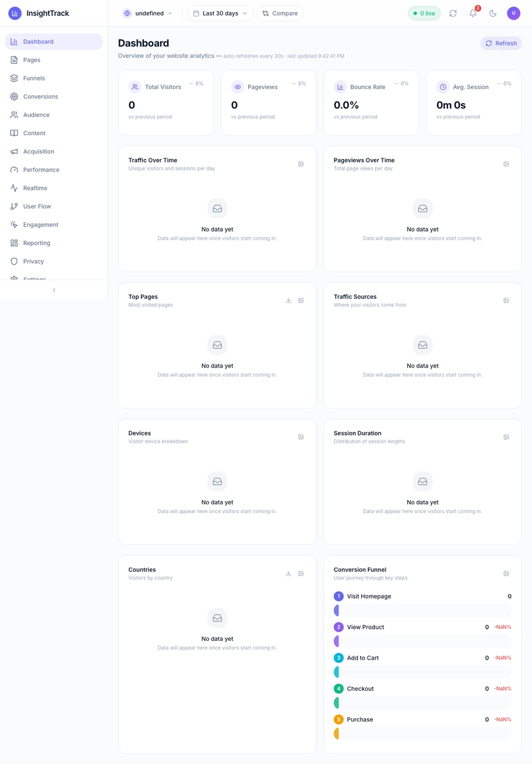Click the Session Duration card title
Viewport: 532px width, 764px height.
tap(357, 433)
